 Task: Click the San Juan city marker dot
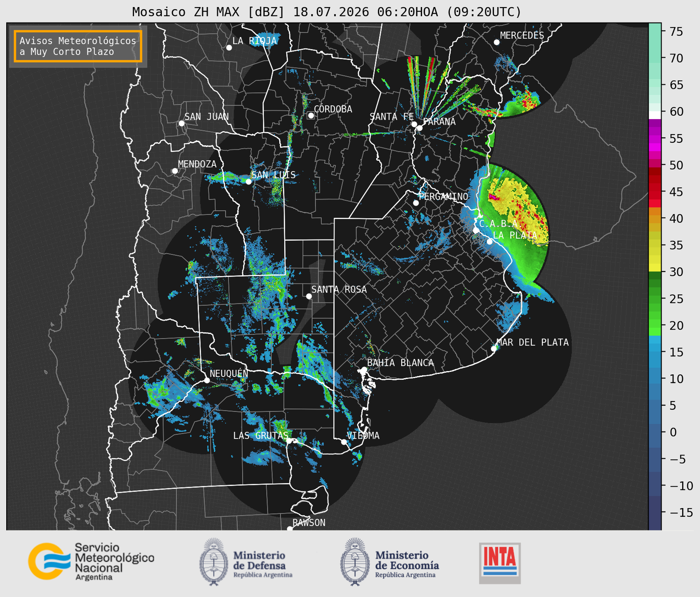[181, 123]
